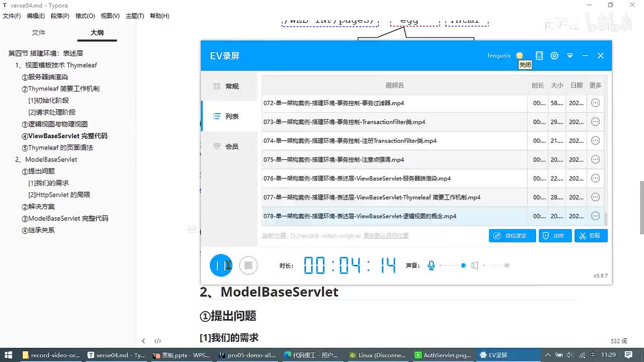Click the 时长 column header
This screenshot has width=644, height=362.
(x=538, y=85)
